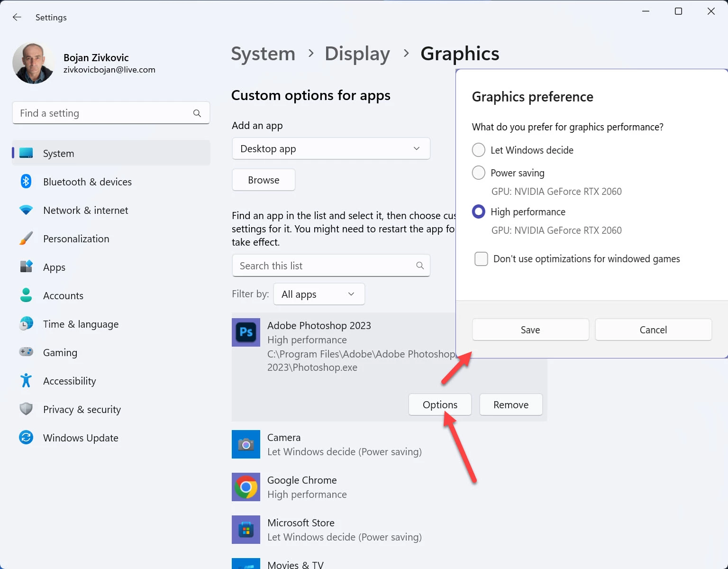Select the Bluetooth & devices icon
Viewport: 728px width, 569px height.
point(26,182)
